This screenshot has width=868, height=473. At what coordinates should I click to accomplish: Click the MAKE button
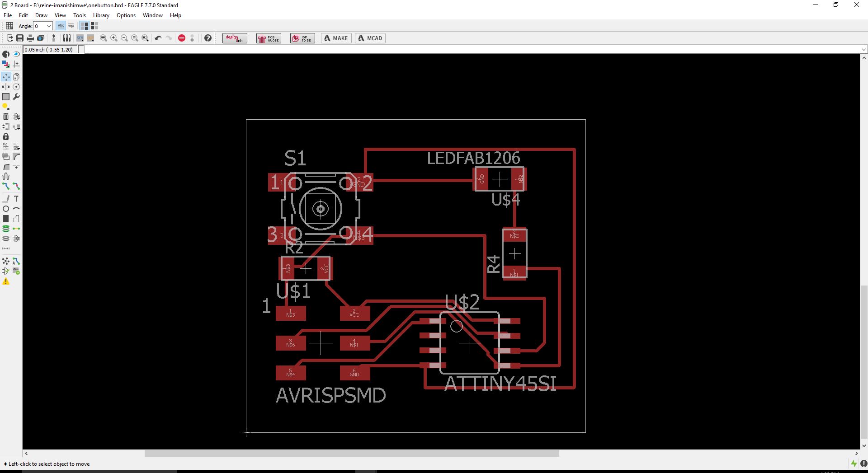coord(336,38)
